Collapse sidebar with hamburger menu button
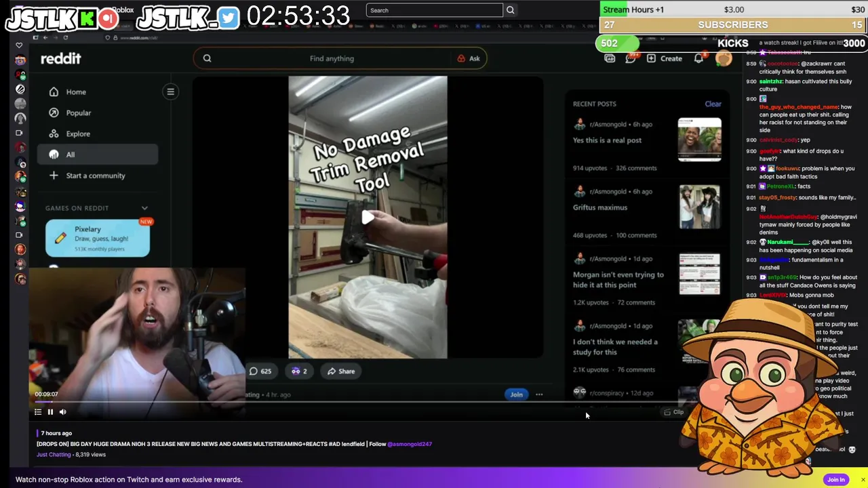Screen dimensions: 868x488 coord(171,91)
